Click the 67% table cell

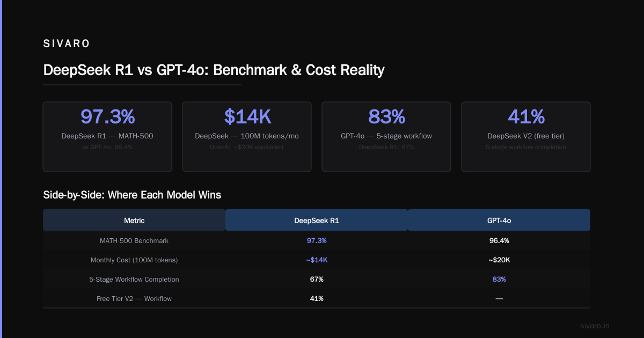point(317,279)
